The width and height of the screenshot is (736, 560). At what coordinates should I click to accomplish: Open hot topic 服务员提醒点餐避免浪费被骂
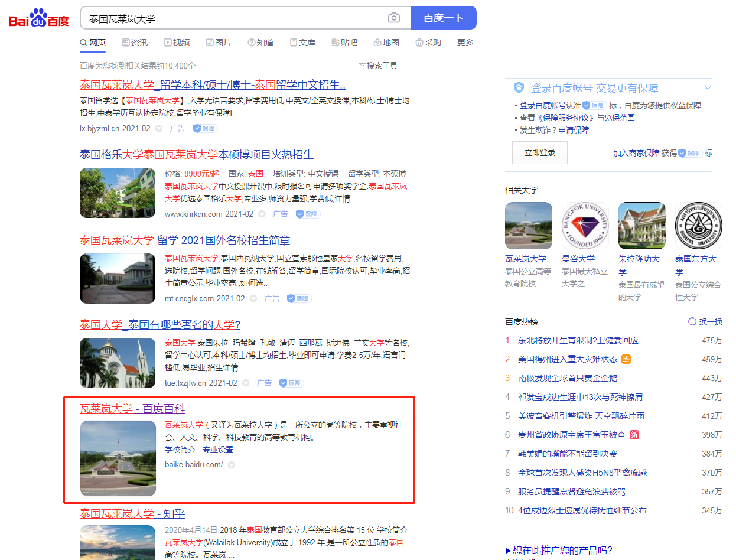click(572, 491)
